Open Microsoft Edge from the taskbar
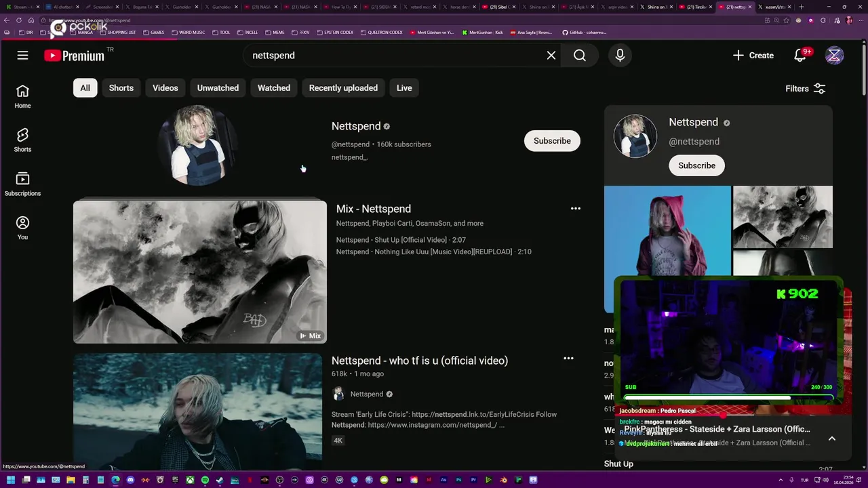The image size is (868, 488). point(115,480)
